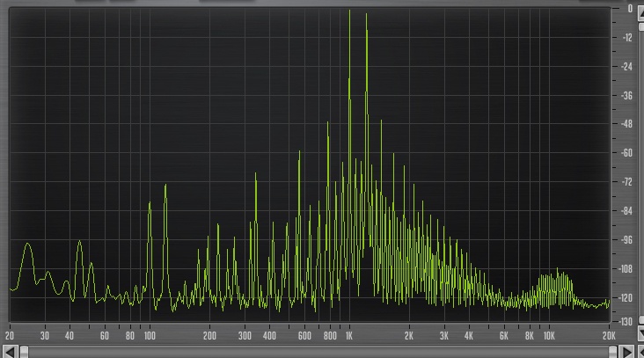Click the tallest spectrum peak at 1K
The image size is (644, 358).
coord(349,12)
